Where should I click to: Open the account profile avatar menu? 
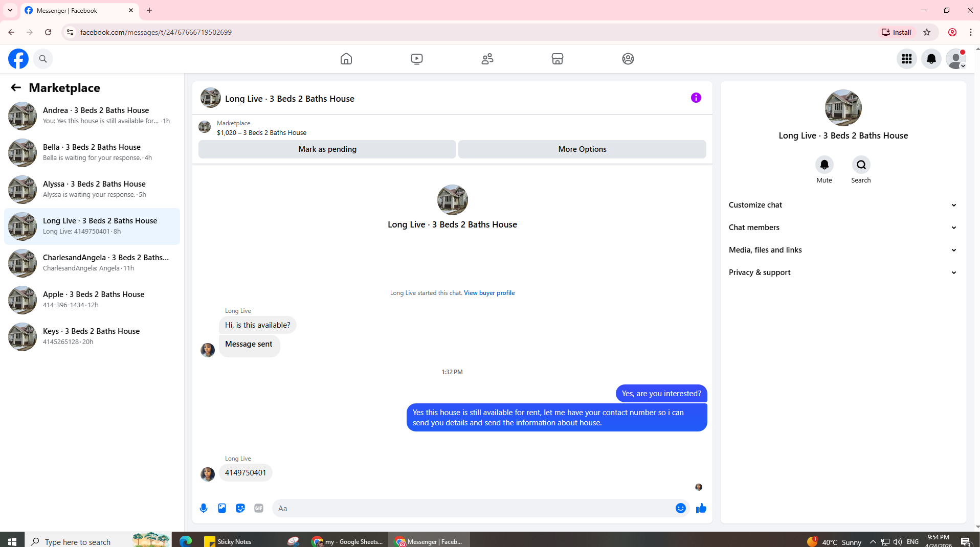956,59
